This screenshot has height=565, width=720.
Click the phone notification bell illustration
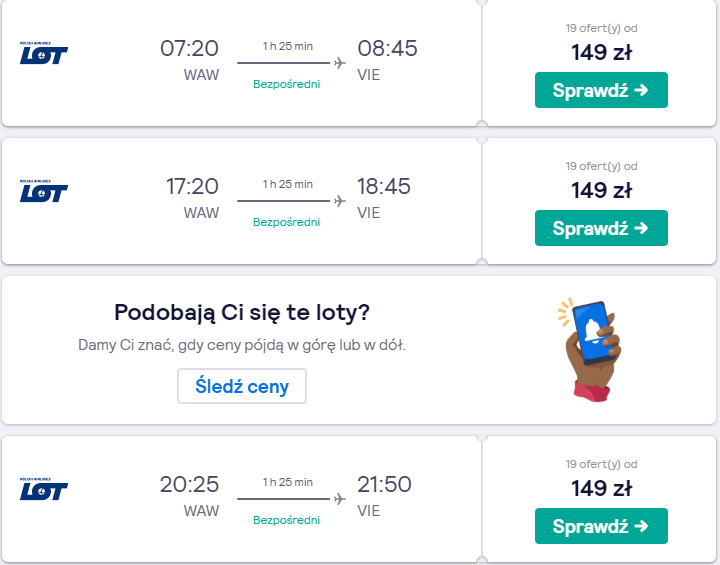[x=590, y=350]
